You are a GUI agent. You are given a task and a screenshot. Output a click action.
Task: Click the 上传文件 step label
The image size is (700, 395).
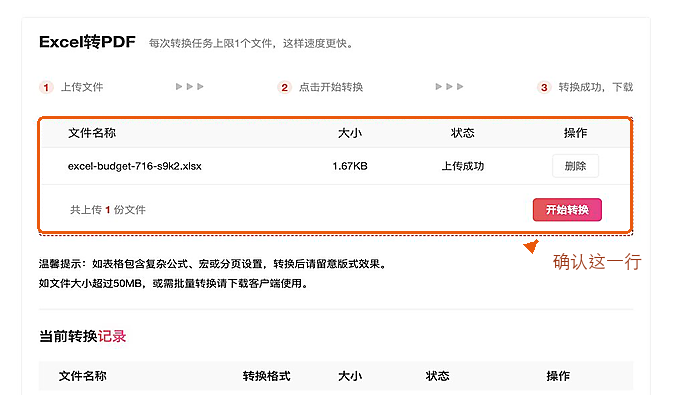(x=82, y=87)
